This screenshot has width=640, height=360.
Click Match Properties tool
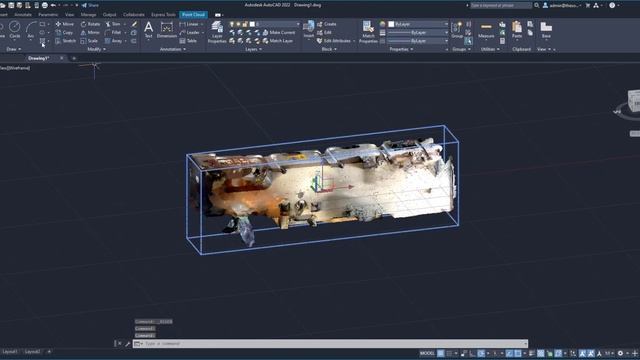[x=368, y=32]
